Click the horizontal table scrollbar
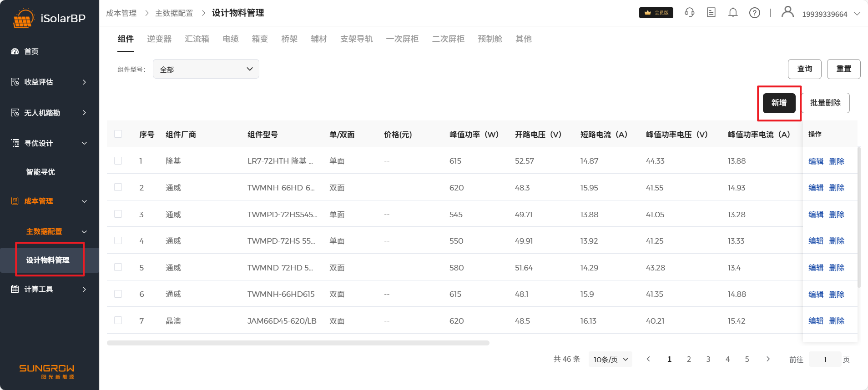The image size is (868, 390). click(298, 343)
